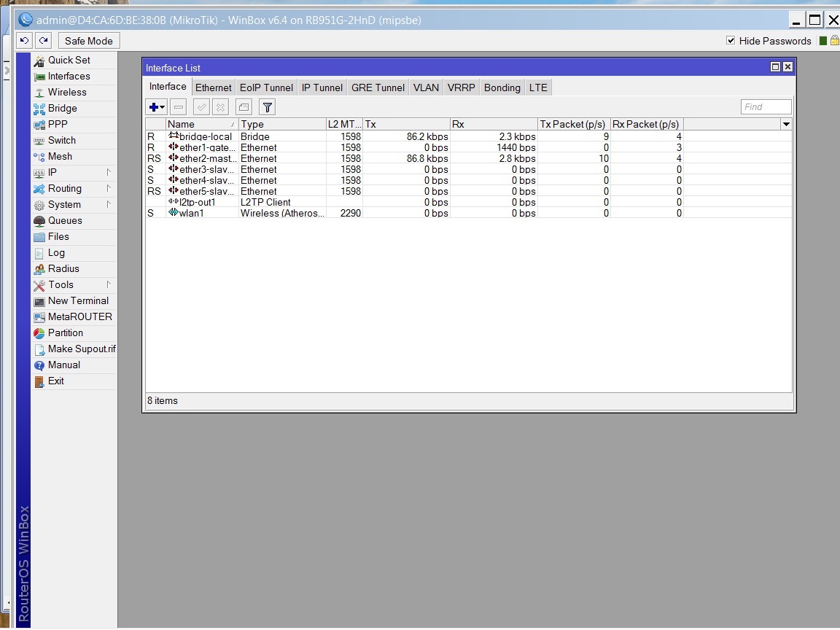The image size is (840, 630).
Task: Open the MetaROUTER section
Action: 74,317
